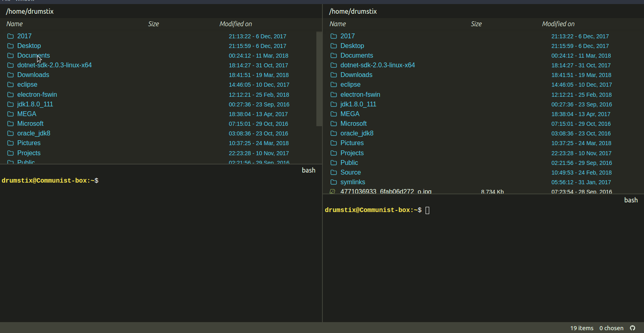This screenshot has height=333, width=644.
Task: Click the /home/drumstix path in the right pane
Action: 353,12
